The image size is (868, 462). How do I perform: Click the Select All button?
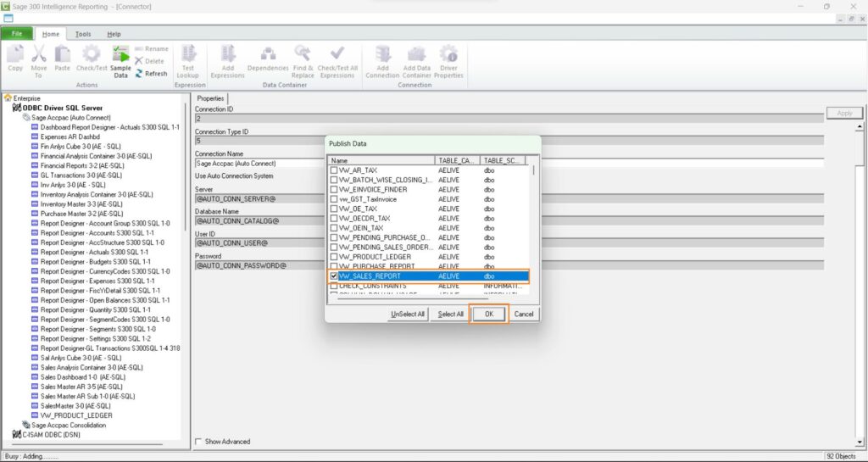coord(450,314)
